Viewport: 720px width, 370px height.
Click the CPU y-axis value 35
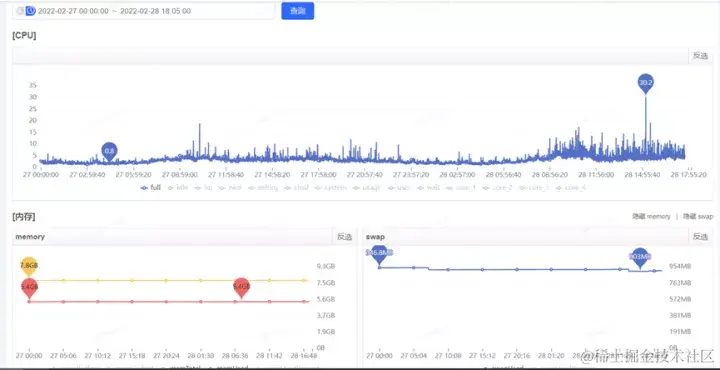click(33, 85)
